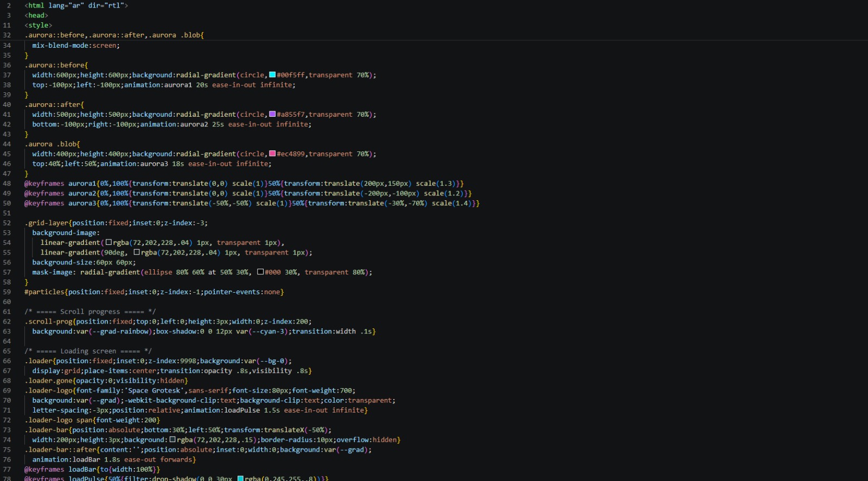Click the .aurora::after{ selector on line 40
Viewport: 868px width, 481px height.
point(54,105)
